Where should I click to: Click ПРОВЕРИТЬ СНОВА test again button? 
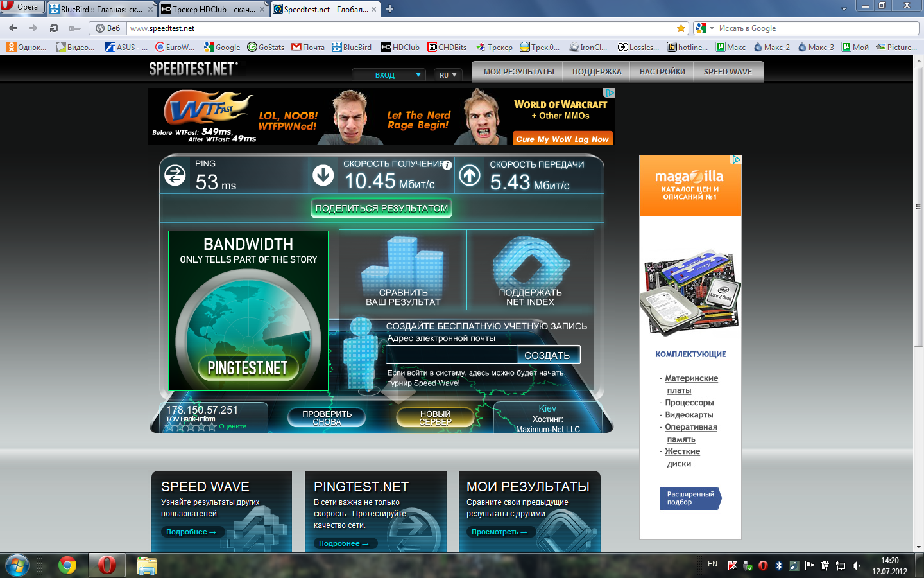pos(327,417)
